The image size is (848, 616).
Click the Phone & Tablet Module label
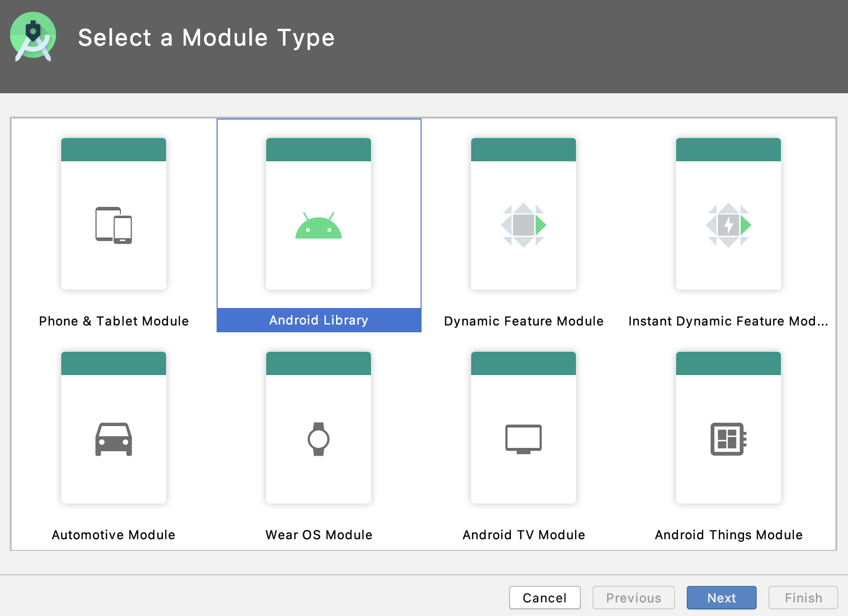(114, 321)
